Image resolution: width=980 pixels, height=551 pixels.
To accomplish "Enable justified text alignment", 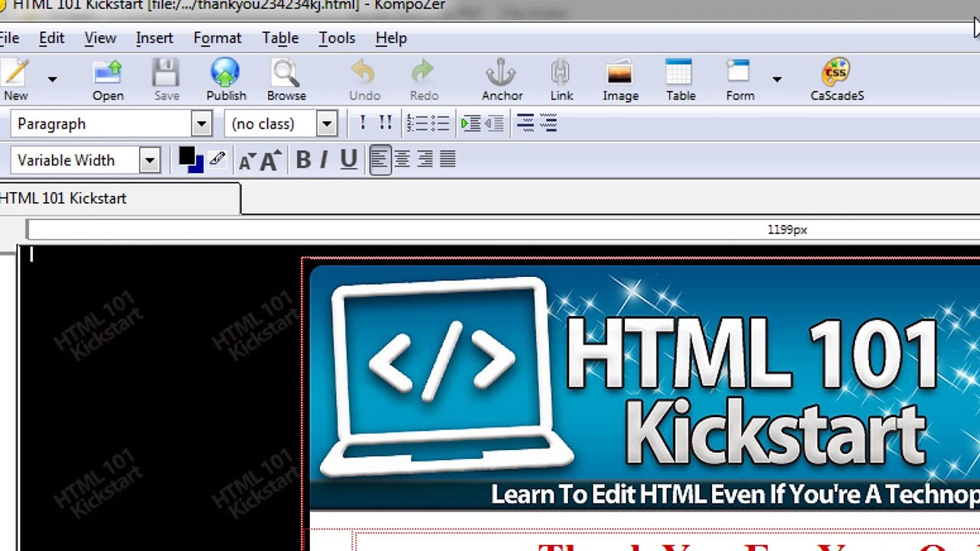I will coord(448,159).
